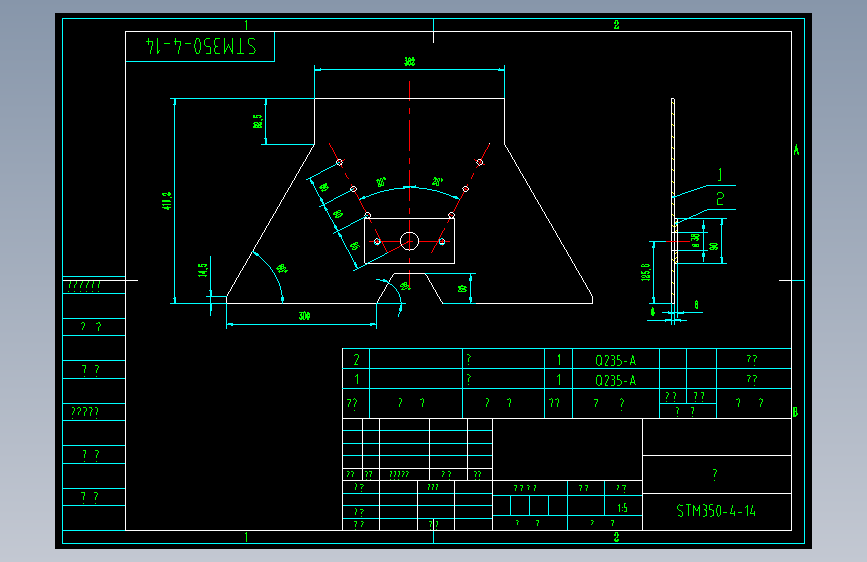The image size is (867, 562).
Task: Click part balloon number 1 on the side view
Action: [720, 175]
